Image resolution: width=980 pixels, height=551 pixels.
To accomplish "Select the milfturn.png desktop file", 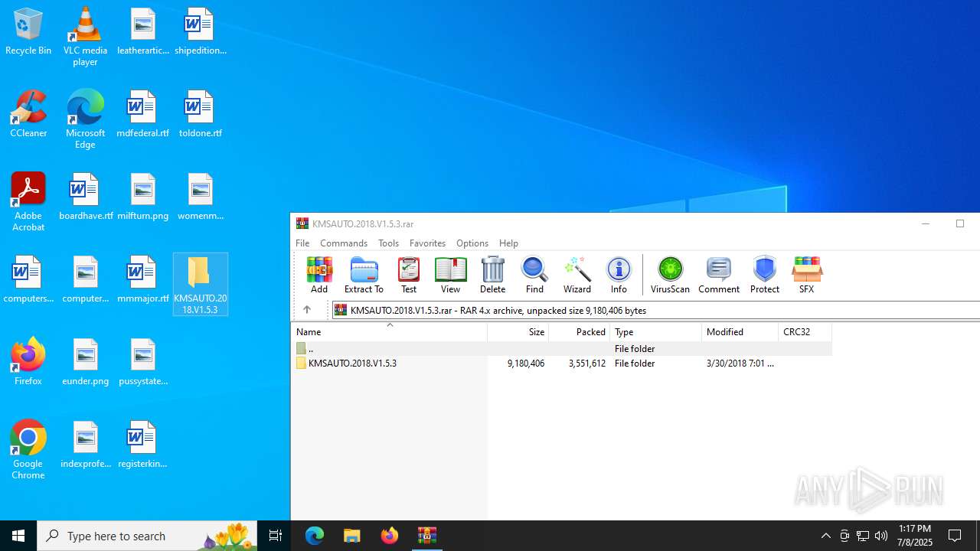I will pos(142,197).
